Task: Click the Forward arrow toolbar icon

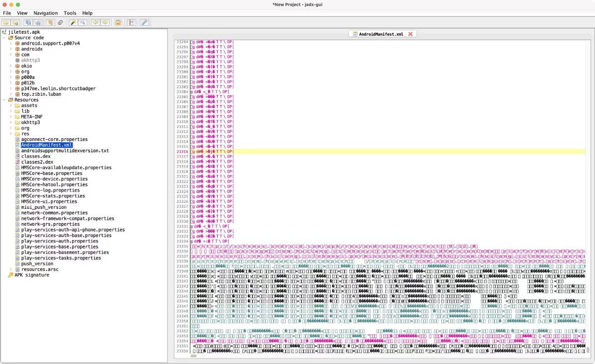Action: tap(105, 22)
